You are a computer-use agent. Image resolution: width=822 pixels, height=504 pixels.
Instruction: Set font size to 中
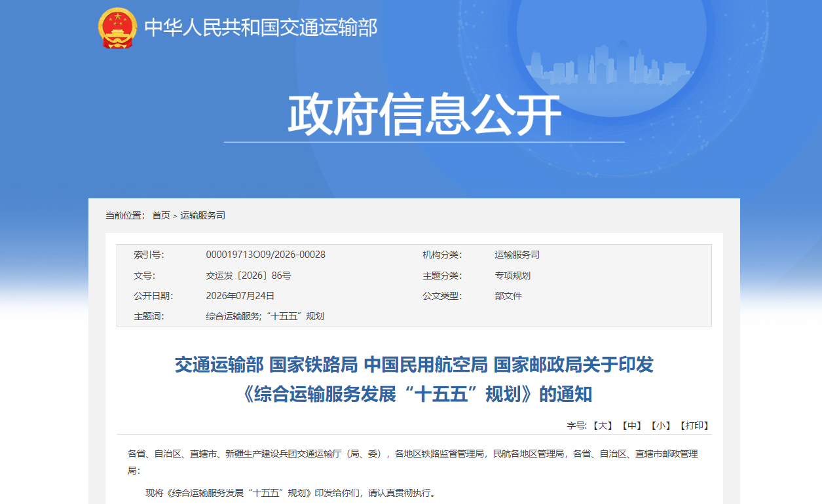tap(631, 425)
